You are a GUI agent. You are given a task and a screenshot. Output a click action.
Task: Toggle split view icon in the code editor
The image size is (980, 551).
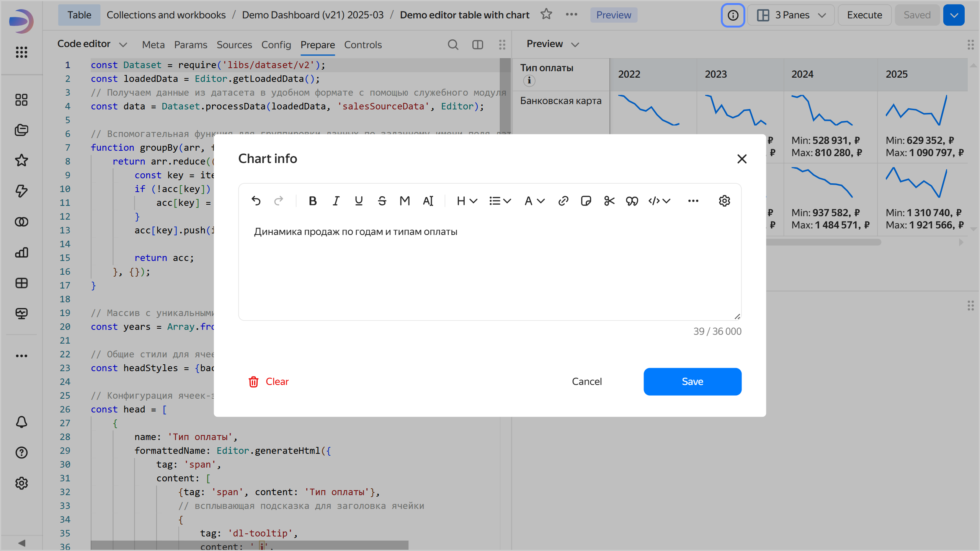[477, 45]
